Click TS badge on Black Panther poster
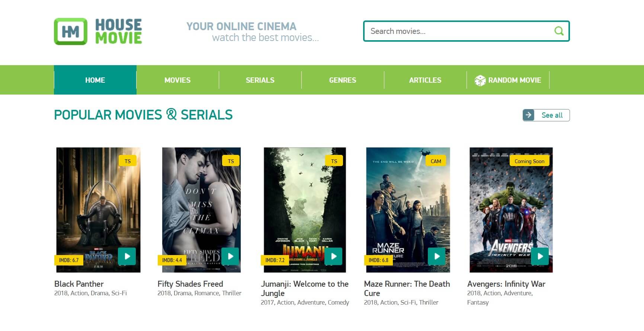The width and height of the screenshot is (644, 331). pos(128,161)
